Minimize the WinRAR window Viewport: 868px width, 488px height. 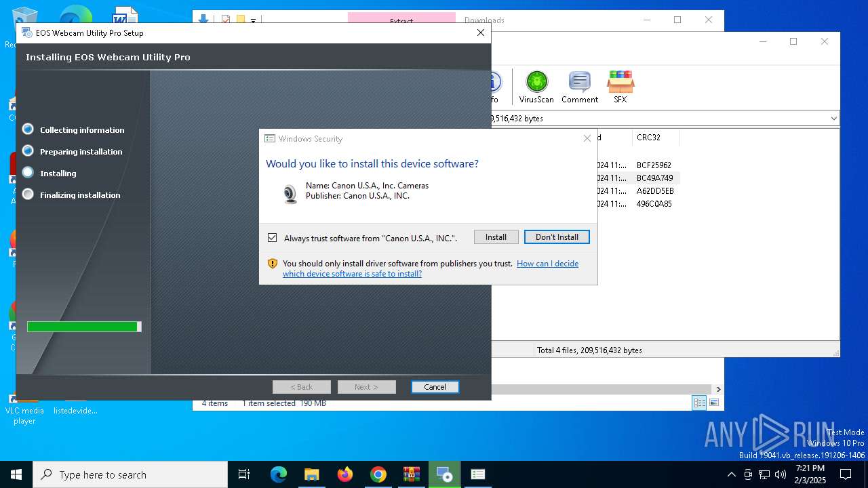763,41
